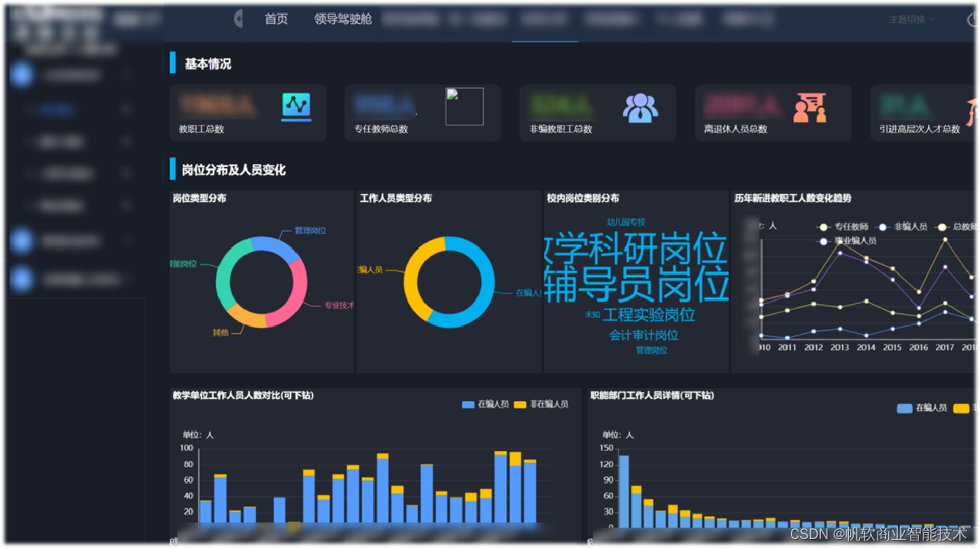Click the 离退休人员总数 card label
The height and width of the screenshot is (549, 980).
point(736,129)
